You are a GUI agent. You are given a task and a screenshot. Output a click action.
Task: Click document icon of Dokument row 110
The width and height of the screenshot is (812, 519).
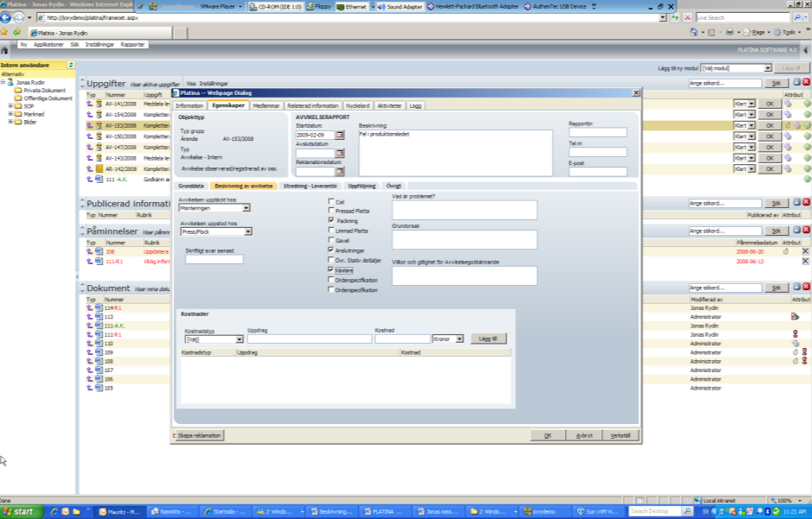[98, 343]
